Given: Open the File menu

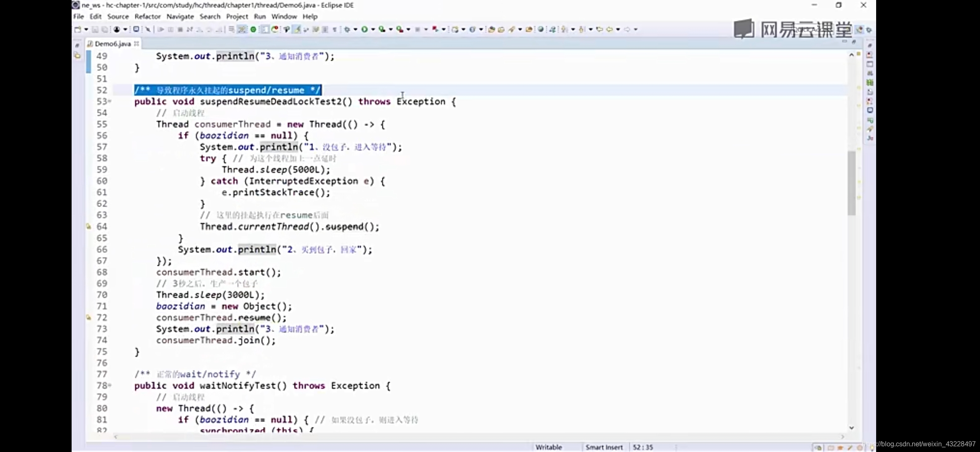Looking at the screenshot, I should (78, 16).
